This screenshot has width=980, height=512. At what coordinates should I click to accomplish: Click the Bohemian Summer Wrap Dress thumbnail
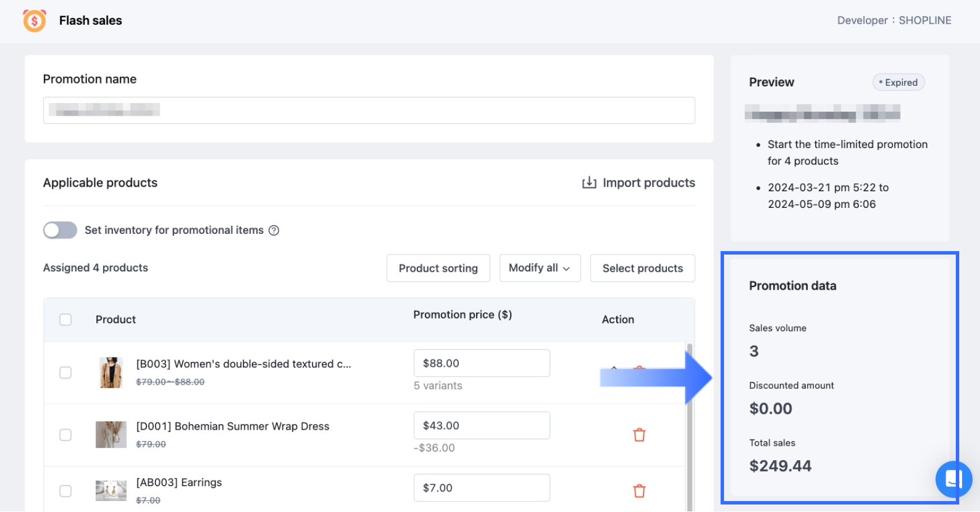click(111, 435)
